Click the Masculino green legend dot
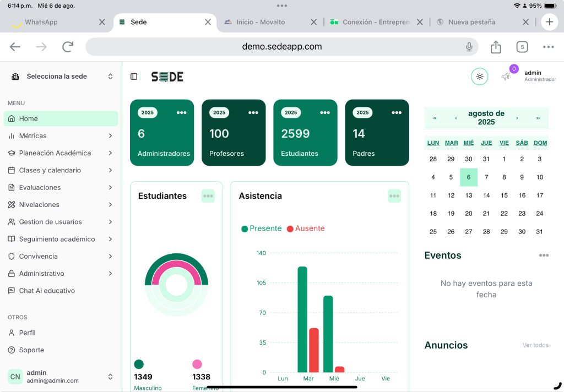The height and width of the screenshot is (392, 564). coord(139,364)
